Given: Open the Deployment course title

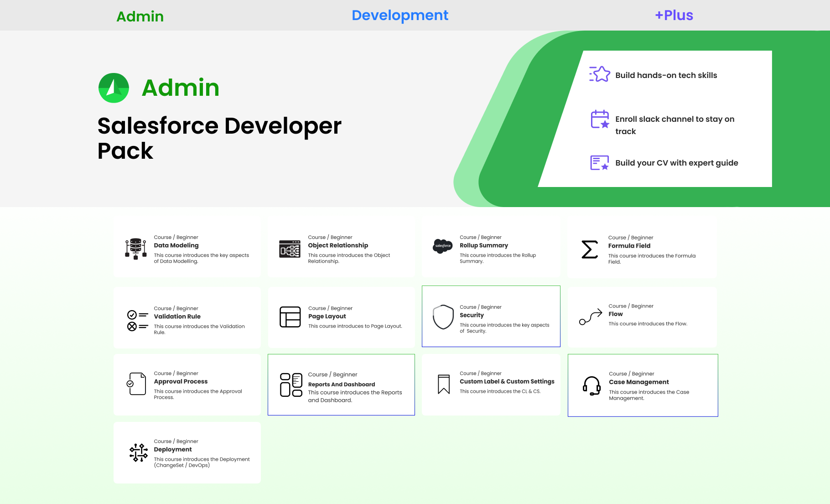Looking at the screenshot, I should tap(173, 450).
